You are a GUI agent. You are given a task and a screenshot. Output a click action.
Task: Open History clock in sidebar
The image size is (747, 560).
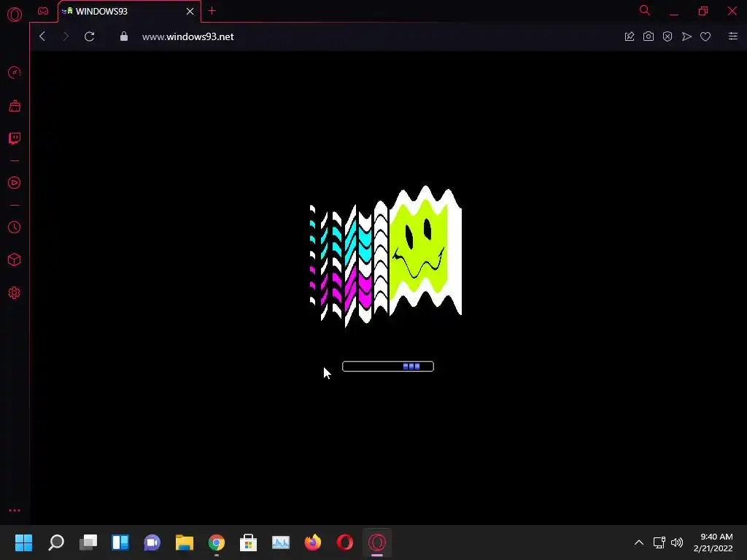coord(15,227)
